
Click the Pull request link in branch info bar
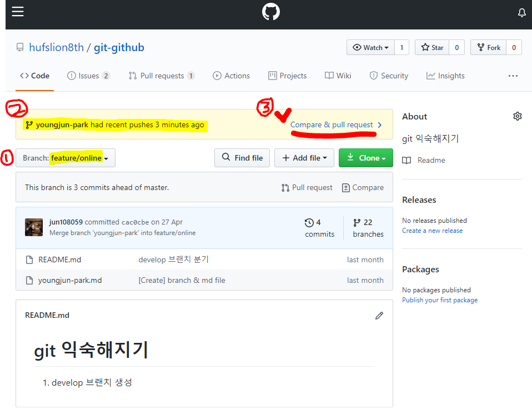307,187
